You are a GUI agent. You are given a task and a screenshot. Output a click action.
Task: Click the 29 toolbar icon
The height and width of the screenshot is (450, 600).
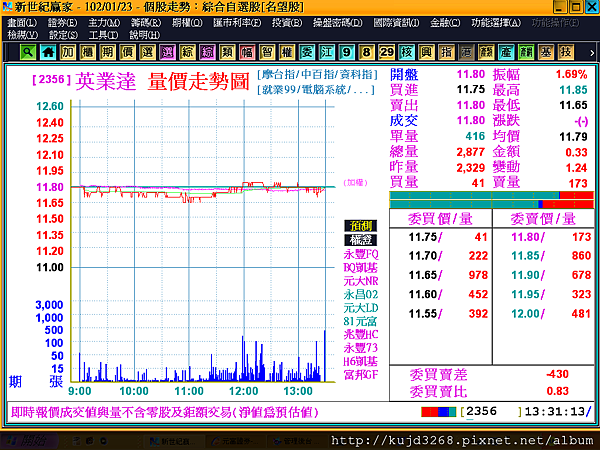click(386, 52)
